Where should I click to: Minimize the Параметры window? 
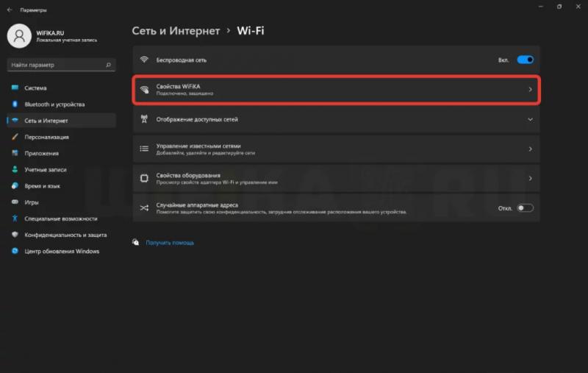(541, 7)
